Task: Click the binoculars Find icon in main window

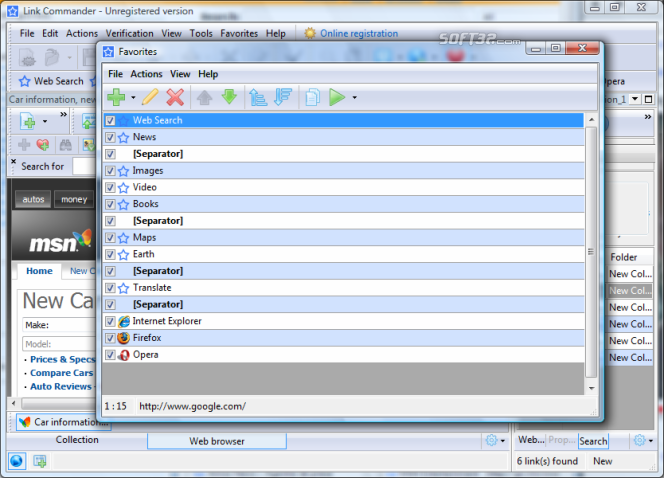Action: point(66,145)
